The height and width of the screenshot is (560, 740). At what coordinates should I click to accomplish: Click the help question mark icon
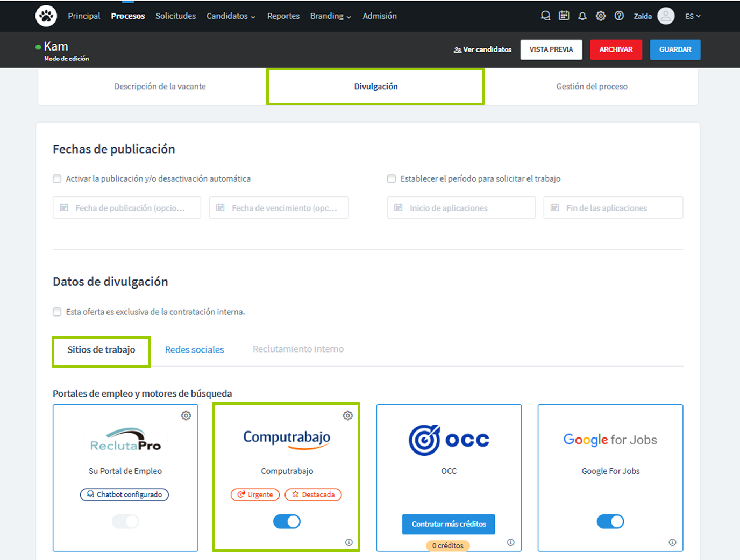619,16
